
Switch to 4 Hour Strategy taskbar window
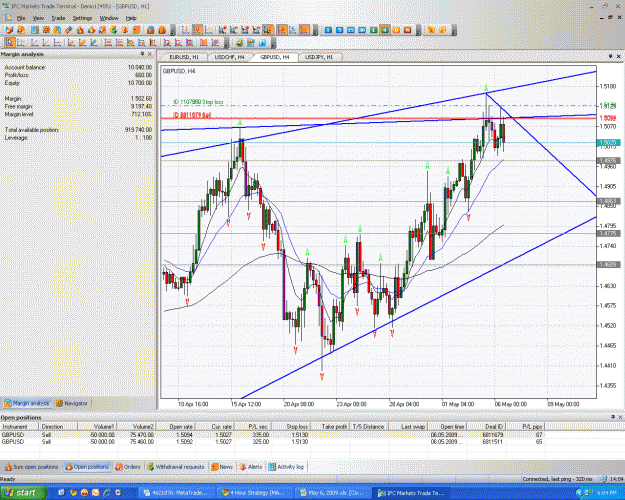(255, 493)
